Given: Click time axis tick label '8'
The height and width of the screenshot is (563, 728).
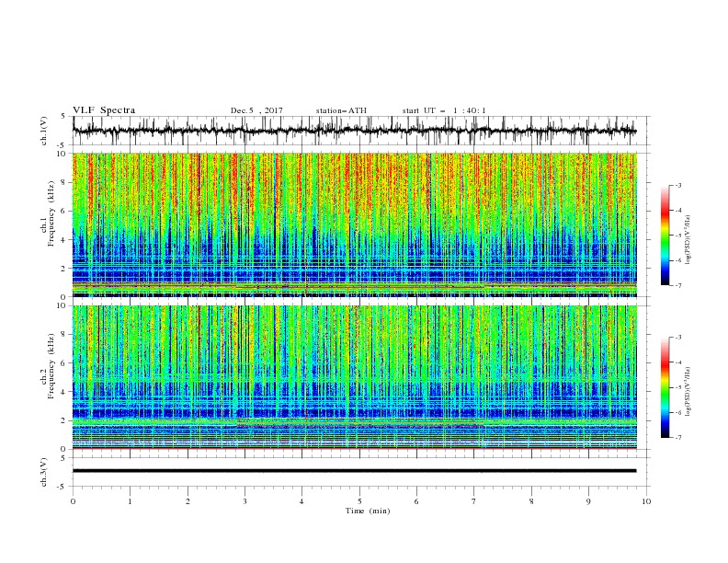Looking at the screenshot, I should (531, 501).
